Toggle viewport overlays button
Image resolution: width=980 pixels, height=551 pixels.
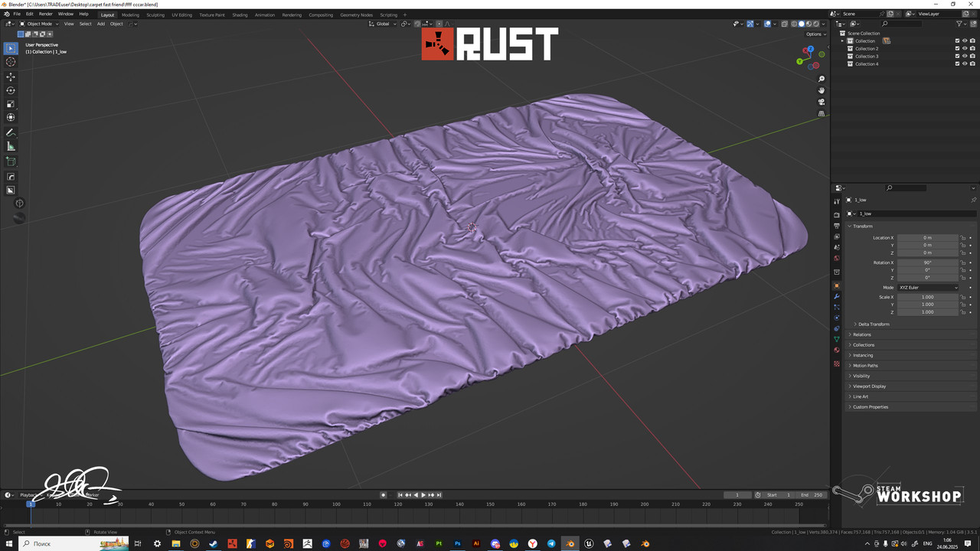pyautogui.click(x=767, y=24)
